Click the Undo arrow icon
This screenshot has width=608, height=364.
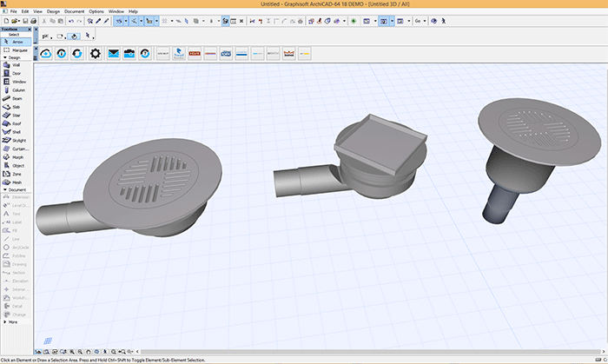(71, 21)
